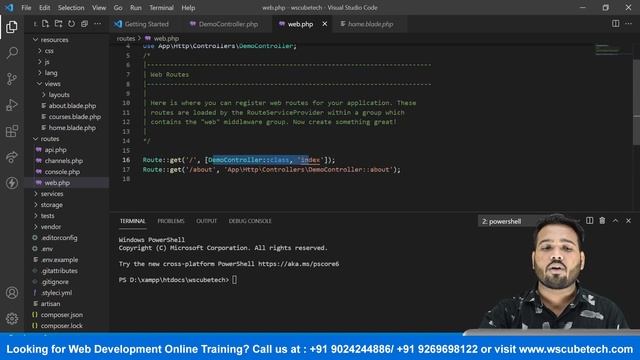Expand the storage folder

point(52,204)
